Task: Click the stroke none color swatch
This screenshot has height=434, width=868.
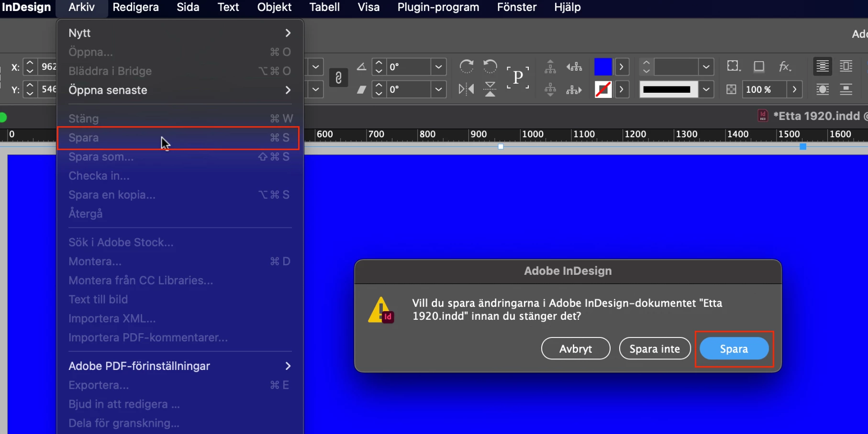Action: [x=603, y=89]
